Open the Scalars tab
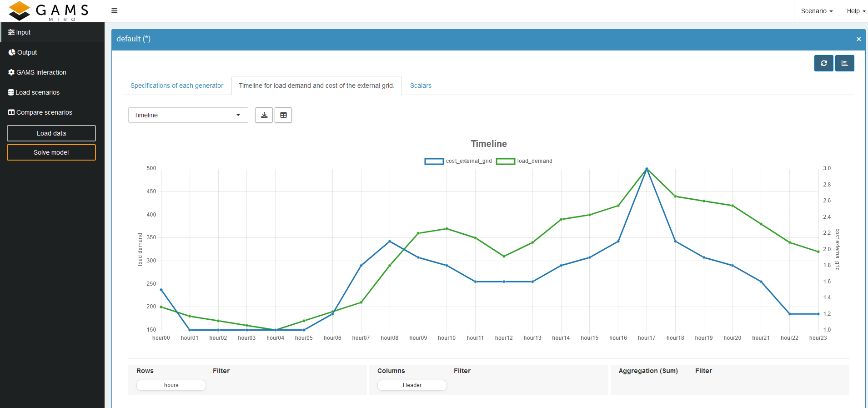The image size is (868, 408). pos(421,86)
